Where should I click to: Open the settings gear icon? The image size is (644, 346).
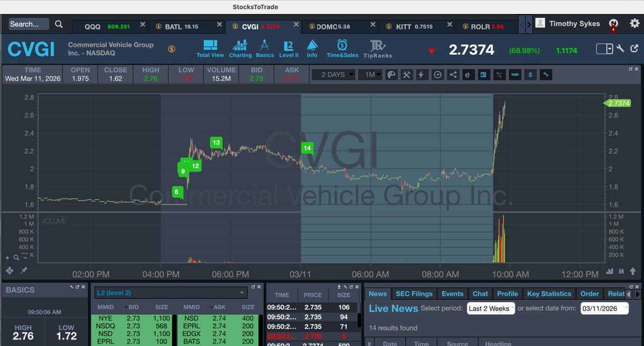point(635,24)
